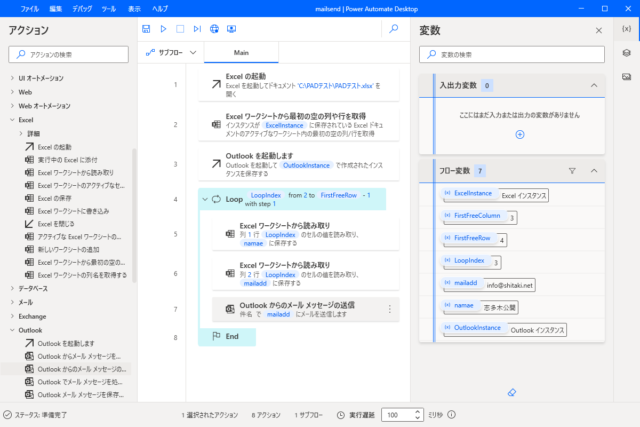Expand the UI オートメーション action group
Image resolution: width=640 pixels, height=427 pixels.
(x=12, y=78)
